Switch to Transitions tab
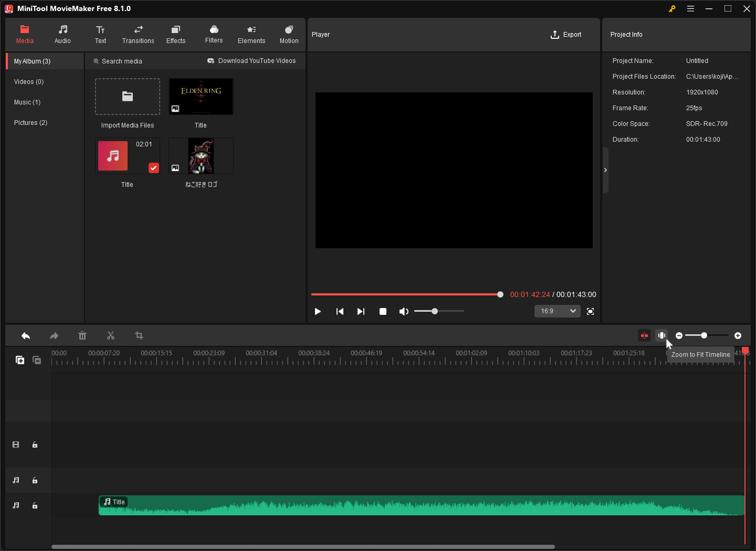Viewport: 756px width, 551px height. tap(138, 35)
